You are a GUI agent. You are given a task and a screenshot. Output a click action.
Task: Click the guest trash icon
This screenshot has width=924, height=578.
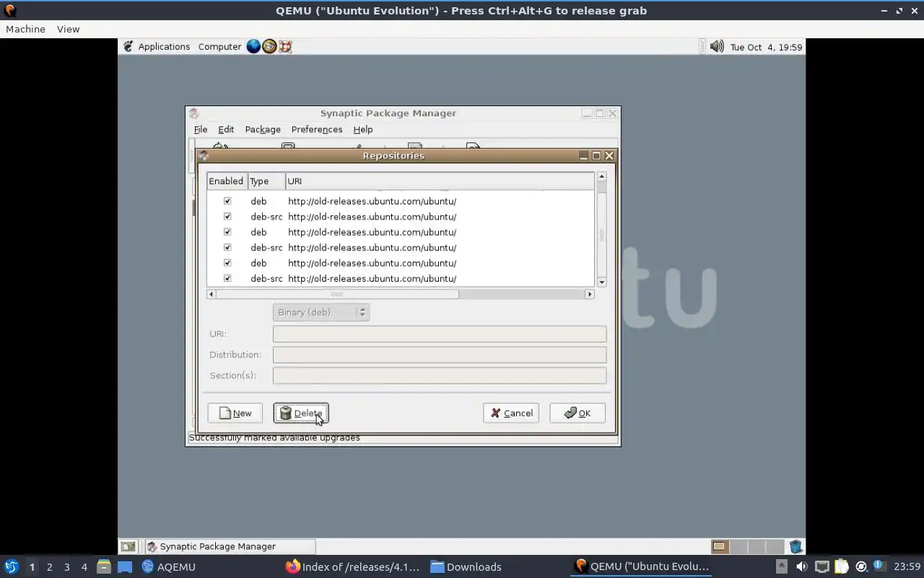796,547
